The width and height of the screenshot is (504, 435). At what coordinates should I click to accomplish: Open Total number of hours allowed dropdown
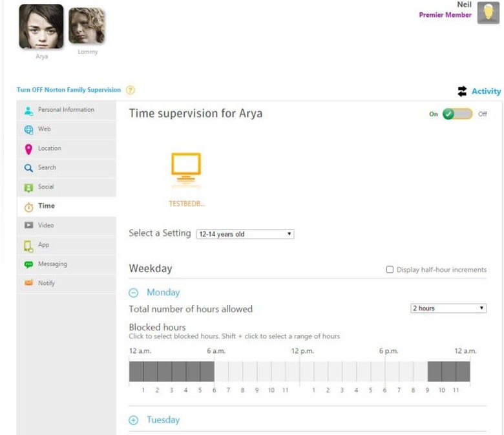tap(448, 308)
